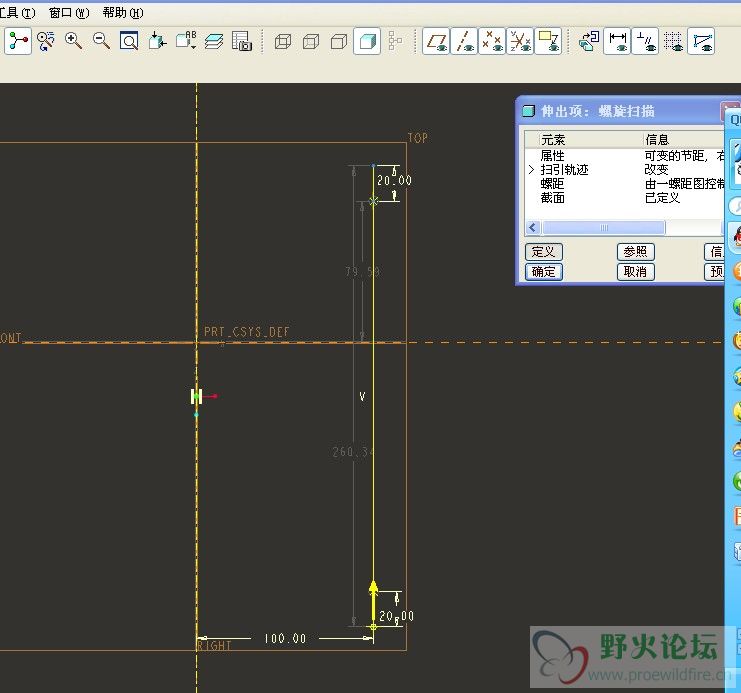741x693 pixels.
Task: Select the 属性 element row
Action: [x=625, y=156]
